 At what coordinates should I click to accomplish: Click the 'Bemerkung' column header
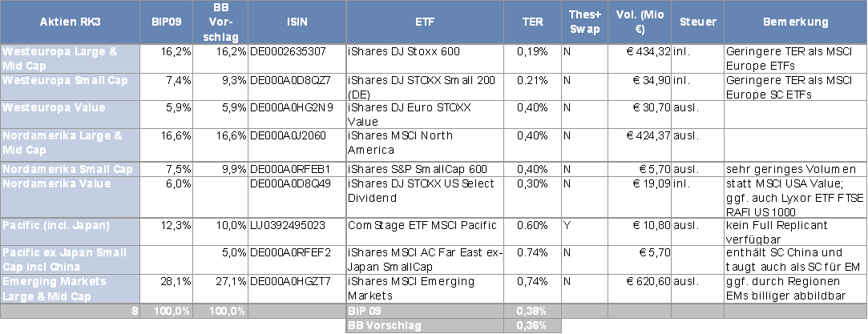pos(794,22)
